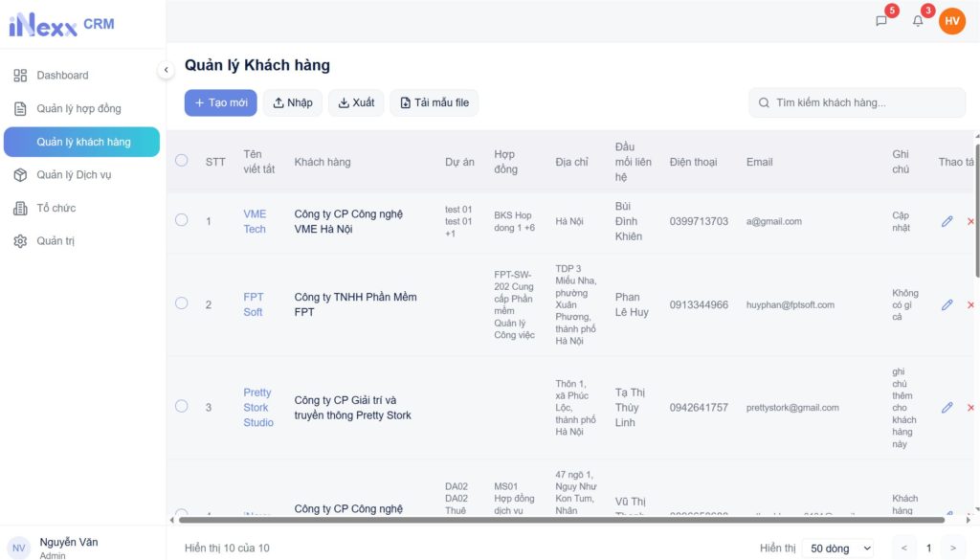Select the checkbox for row 1 VME Tech
This screenshot has height=560, width=980.
click(181, 219)
